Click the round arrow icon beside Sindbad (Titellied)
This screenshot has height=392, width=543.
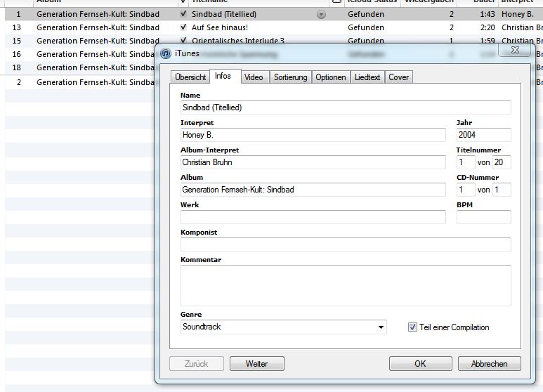pos(321,15)
